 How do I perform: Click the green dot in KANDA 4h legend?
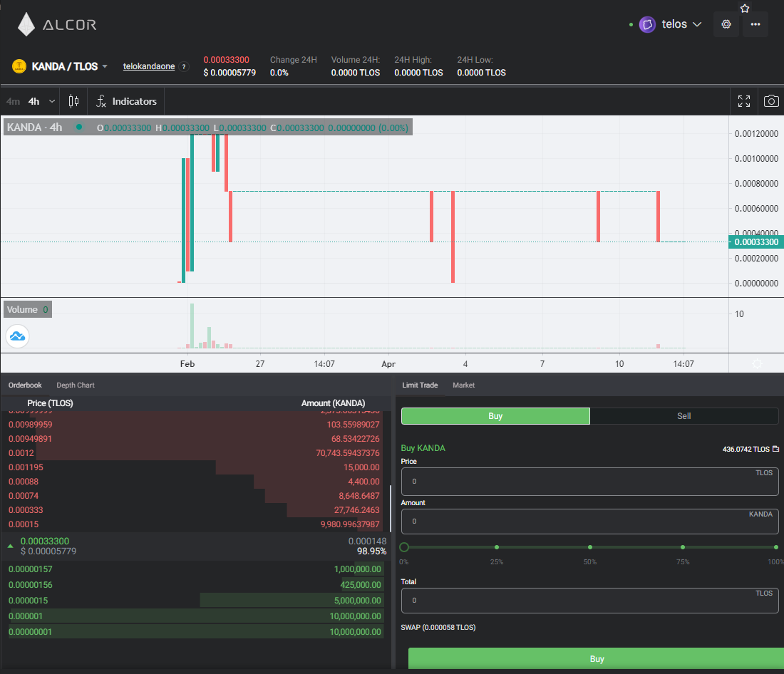tap(79, 127)
